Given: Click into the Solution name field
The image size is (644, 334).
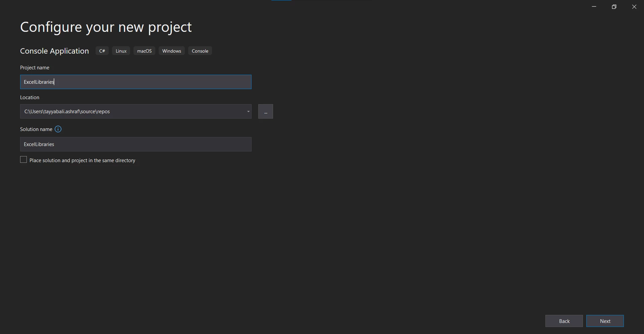Looking at the screenshot, I should pos(136,144).
